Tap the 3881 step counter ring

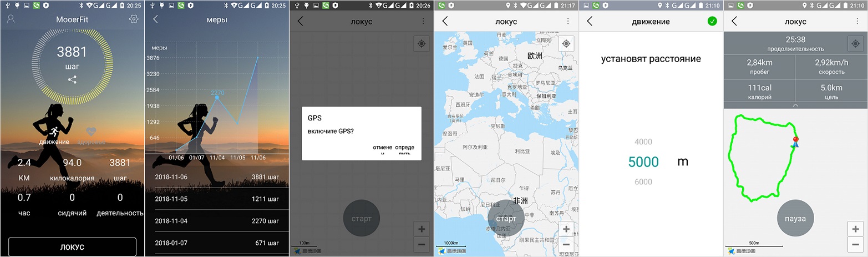(x=72, y=68)
